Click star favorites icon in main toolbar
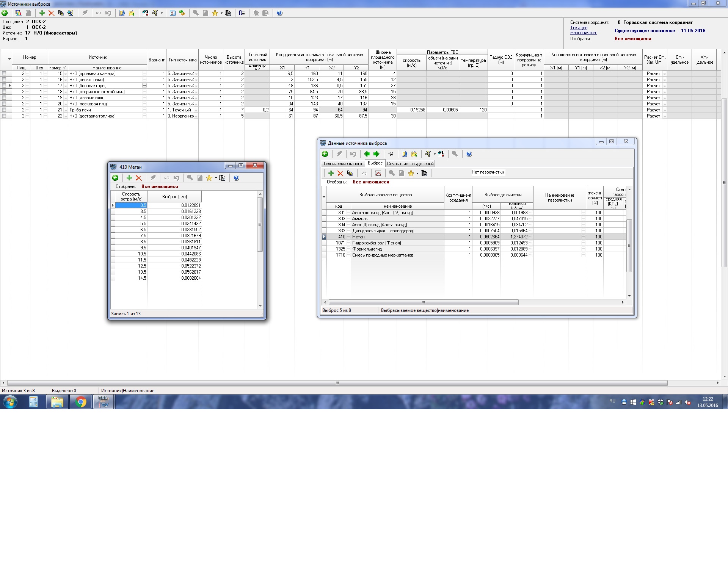The width and height of the screenshot is (728, 562). click(215, 13)
